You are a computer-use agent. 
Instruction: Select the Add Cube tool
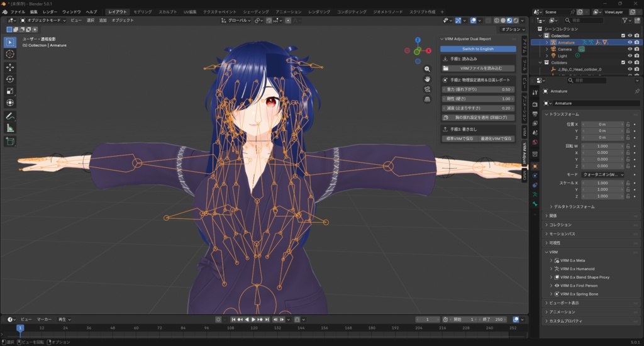tap(10, 142)
